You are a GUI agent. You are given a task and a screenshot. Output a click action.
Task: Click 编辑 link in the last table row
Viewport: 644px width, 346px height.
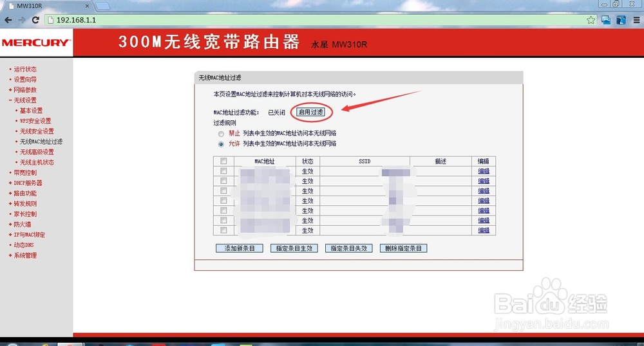tap(484, 230)
